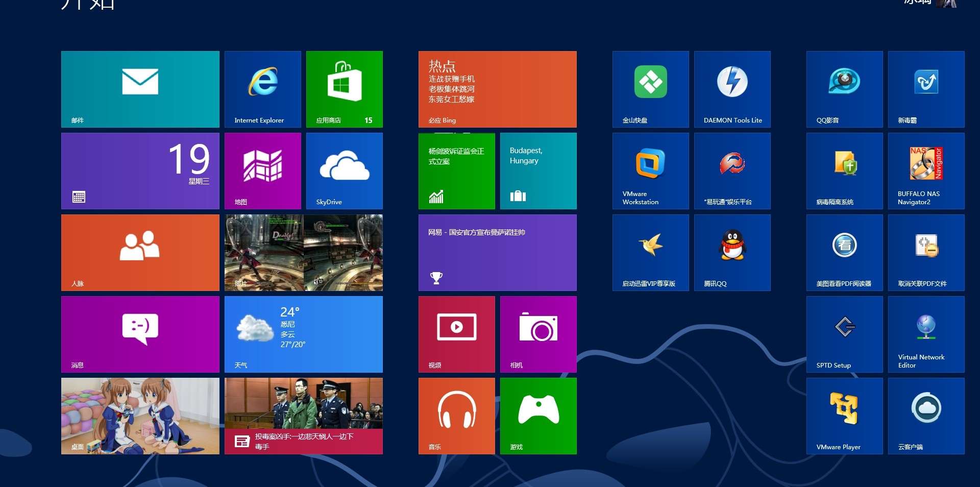Launch QQ影音 player tile
980x487 pixels.
pos(845,89)
